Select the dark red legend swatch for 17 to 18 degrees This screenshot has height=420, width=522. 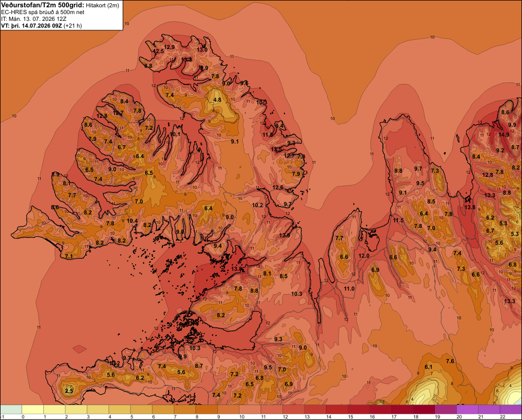pos(403,410)
